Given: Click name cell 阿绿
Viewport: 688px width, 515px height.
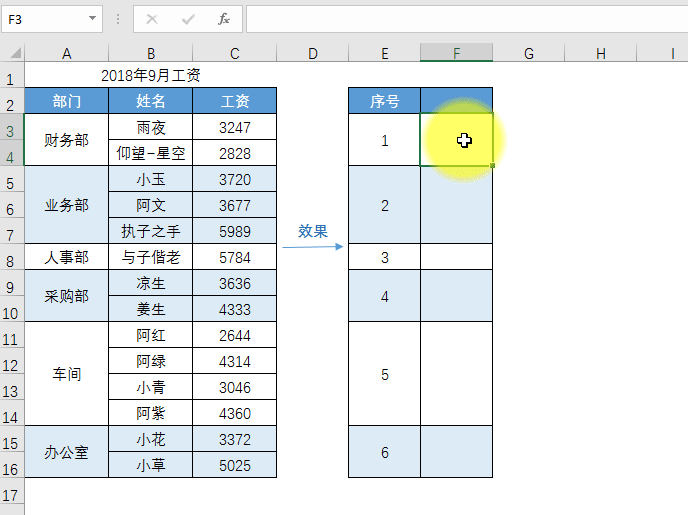Looking at the screenshot, I should click(150, 361).
